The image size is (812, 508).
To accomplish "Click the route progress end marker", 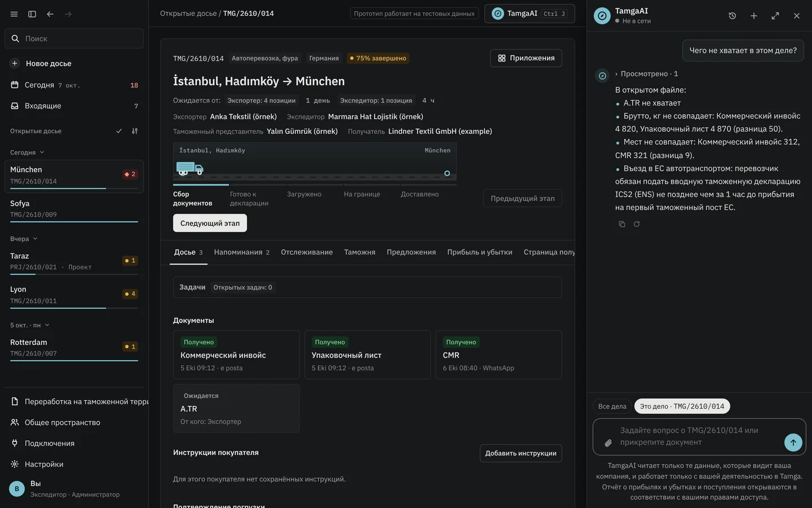I will point(447,173).
